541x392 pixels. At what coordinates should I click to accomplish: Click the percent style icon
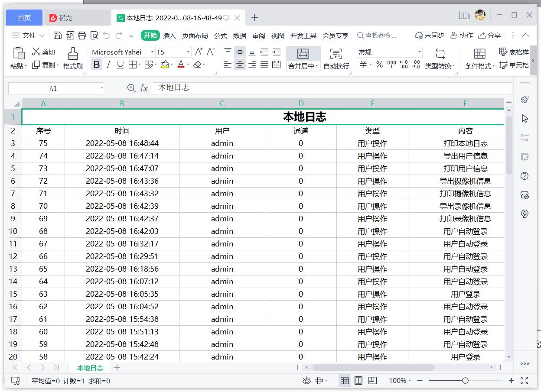point(379,65)
